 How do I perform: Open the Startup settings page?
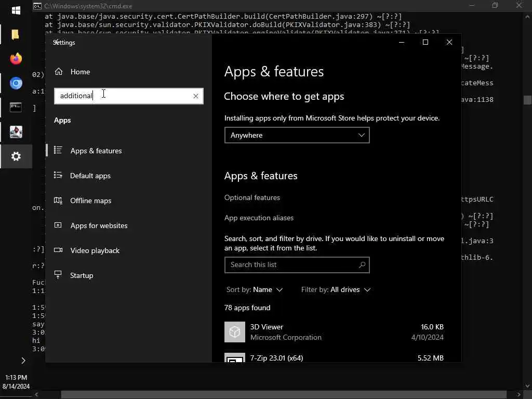(82, 275)
